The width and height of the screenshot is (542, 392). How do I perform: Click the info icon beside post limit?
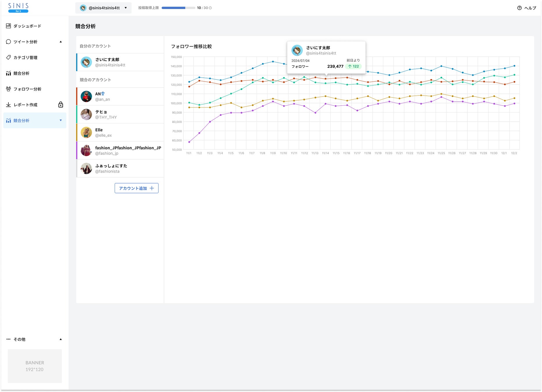[x=210, y=8]
